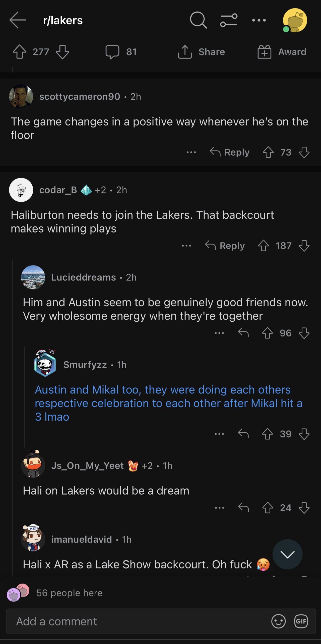
Task: Upvote Smurfyzz's comment with 39 votes
Action: tap(268, 434)
